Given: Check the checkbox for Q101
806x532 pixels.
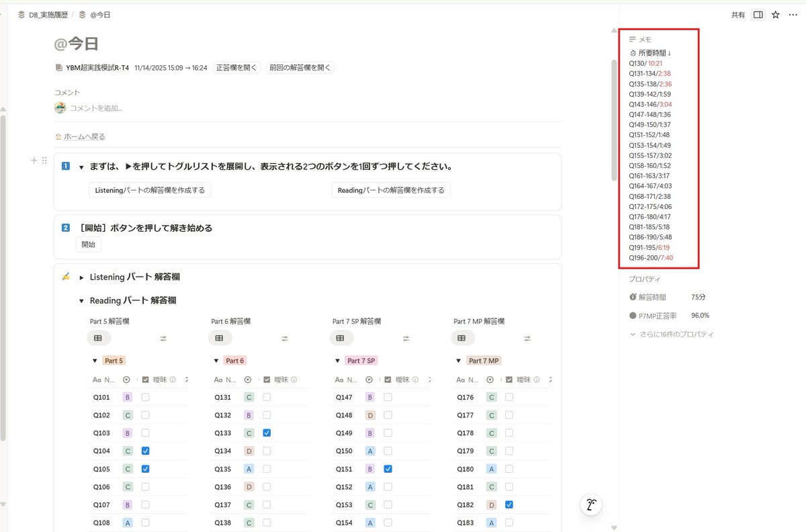Looking at the screenshot, I should click(145, 397).
